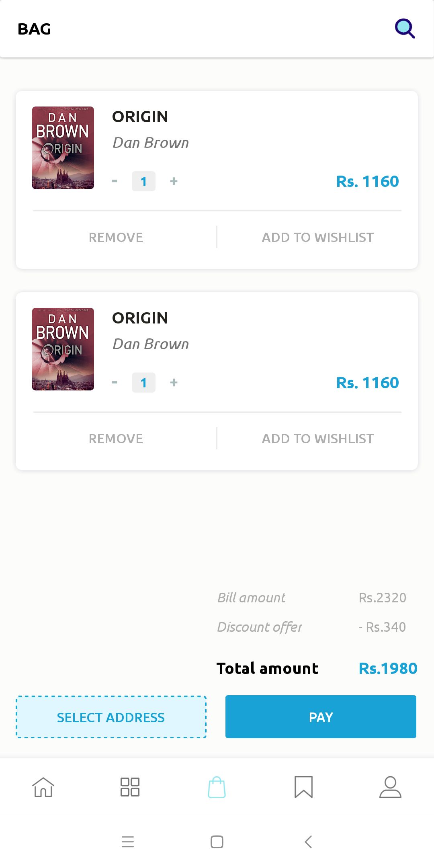Tap the blue Pay button
Screen dimensions: 434x868
(x=321, y=717)
